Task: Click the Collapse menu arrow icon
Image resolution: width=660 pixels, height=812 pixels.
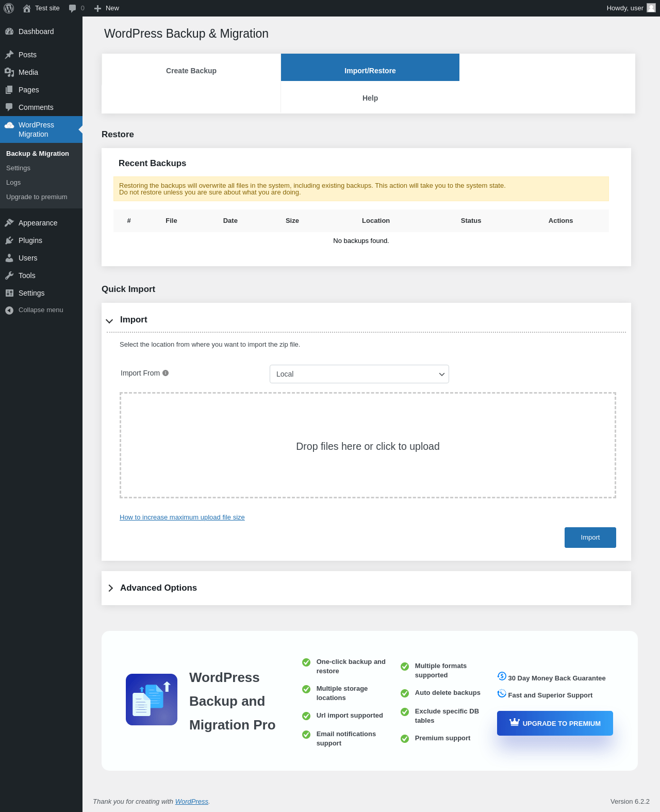Action: [x=9, y=310]
